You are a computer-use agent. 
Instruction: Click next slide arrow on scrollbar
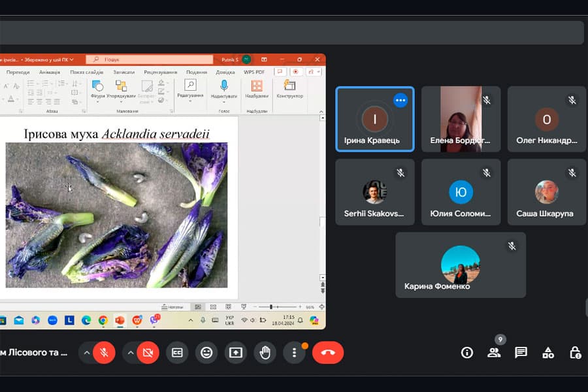click(323, 291)
